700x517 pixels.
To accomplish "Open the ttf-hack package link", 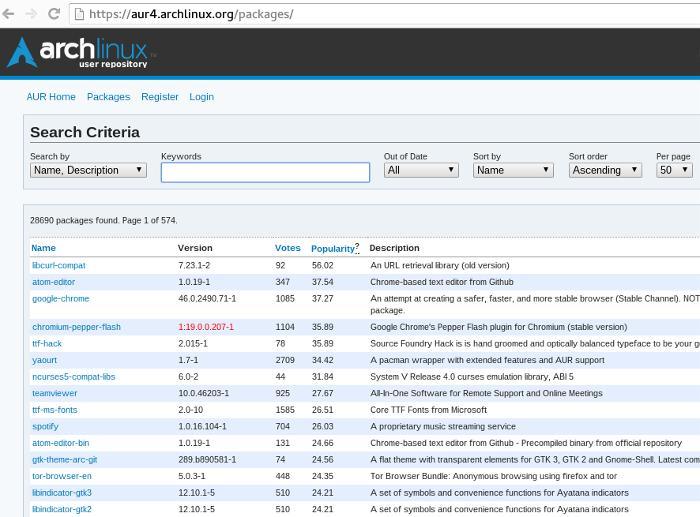I will pyautogui.click(x=47, y=343).
